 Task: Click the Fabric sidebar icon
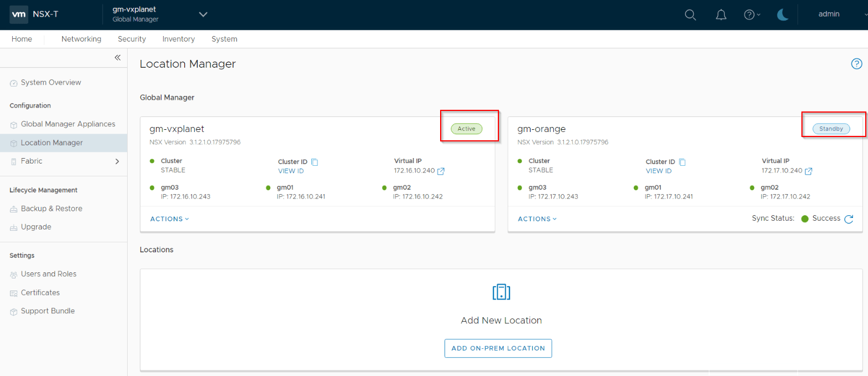tap(14, 161)
